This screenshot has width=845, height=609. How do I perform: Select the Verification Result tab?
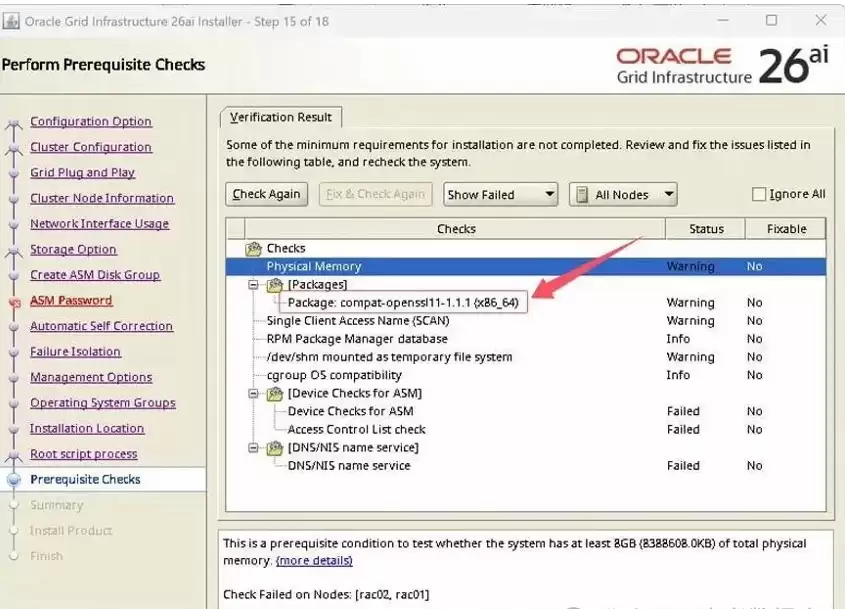(x=281, y=117)
